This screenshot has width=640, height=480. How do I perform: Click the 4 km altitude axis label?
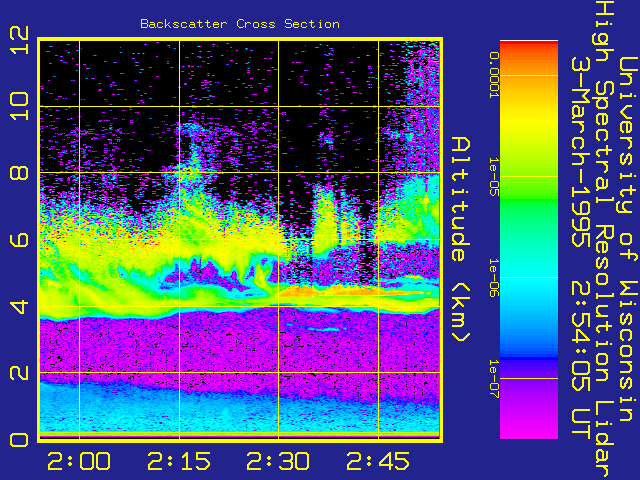point(19,306)
